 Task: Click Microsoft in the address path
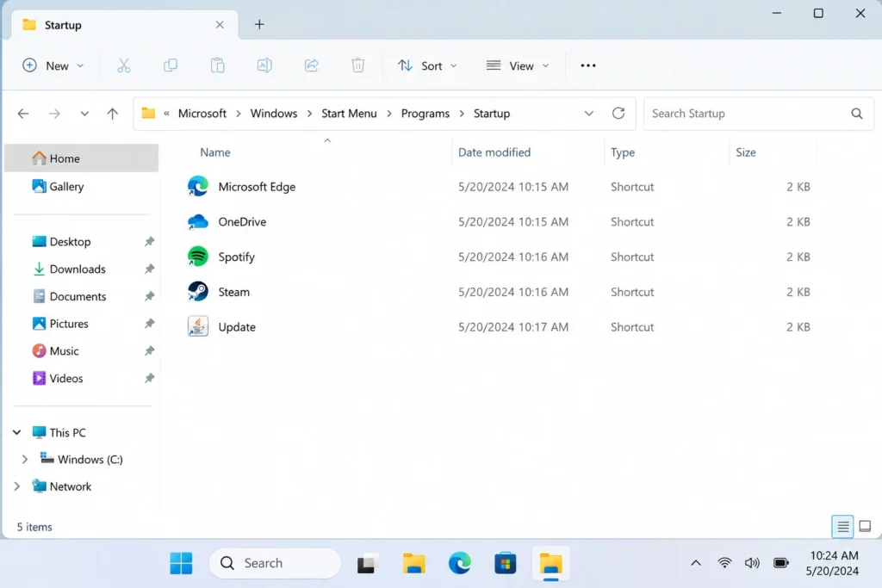(202, 114)
